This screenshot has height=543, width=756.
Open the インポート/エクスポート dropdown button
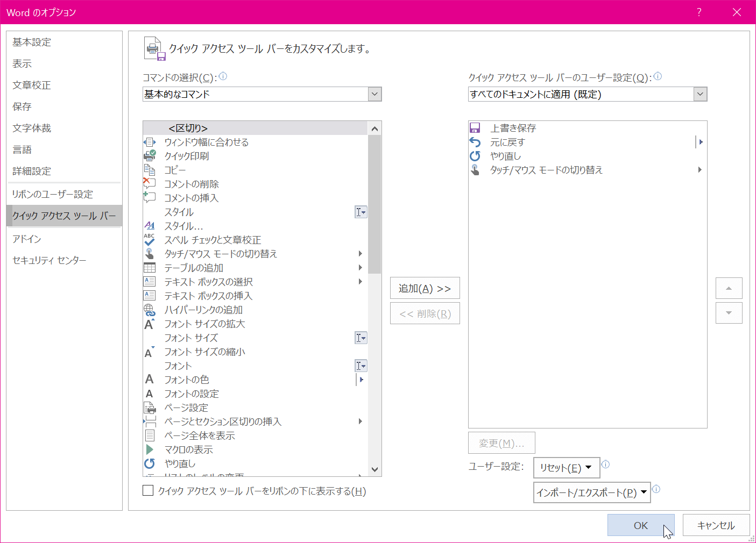(592, 492)
